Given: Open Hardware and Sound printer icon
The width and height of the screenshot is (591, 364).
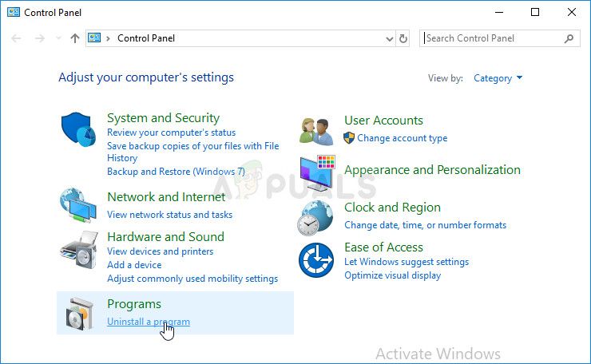Looking at the screenshot, I should click(x=79, y=250).
